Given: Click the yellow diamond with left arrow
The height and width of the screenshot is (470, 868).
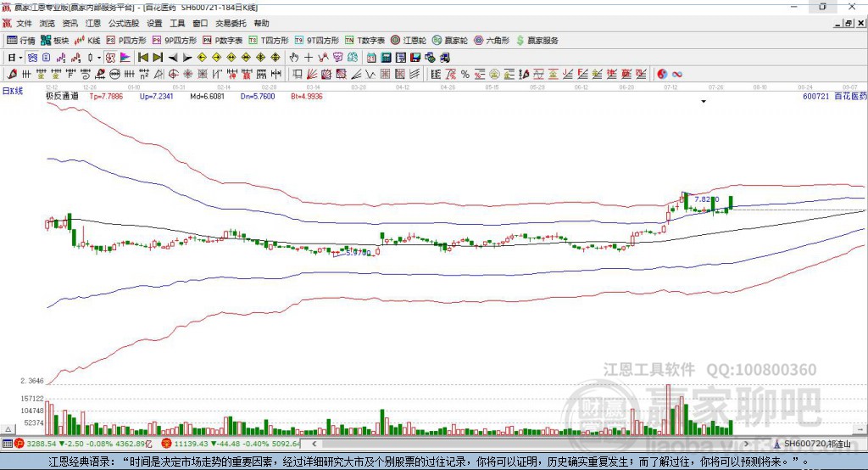Looking at the screenshot, I should [x=202, y=58].
